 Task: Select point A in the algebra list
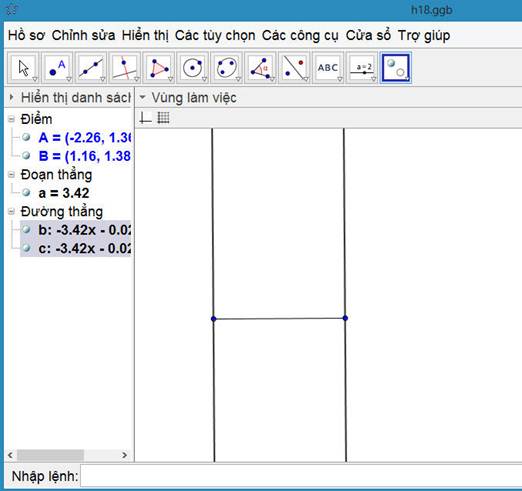[x=85, y=137]
